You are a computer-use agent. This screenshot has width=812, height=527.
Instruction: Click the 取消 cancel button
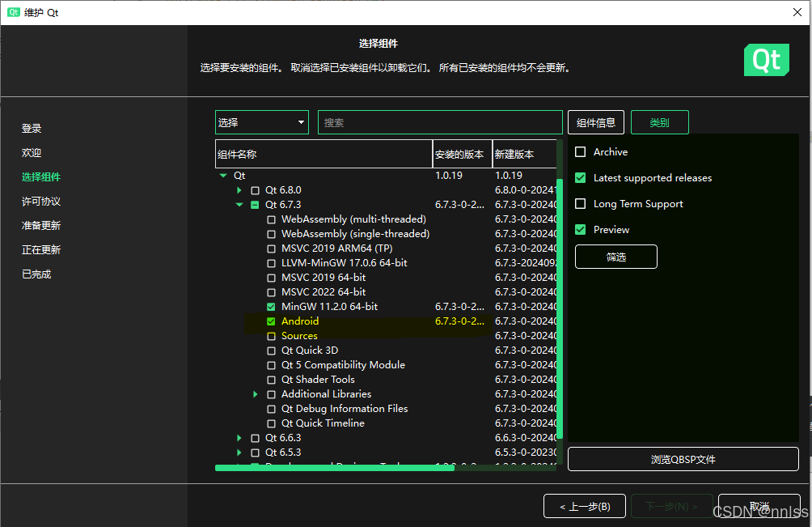pyautogui.click(x=759, y=506)
